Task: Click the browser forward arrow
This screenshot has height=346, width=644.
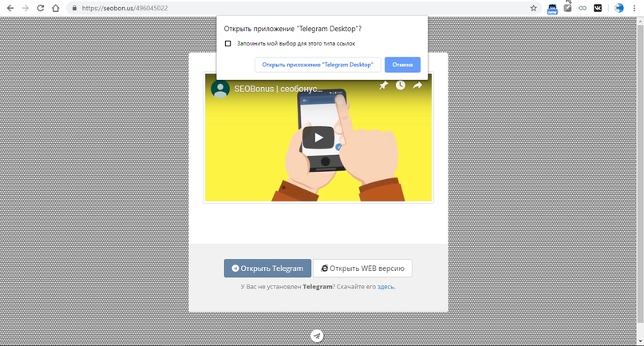Action: pos(26,8)
